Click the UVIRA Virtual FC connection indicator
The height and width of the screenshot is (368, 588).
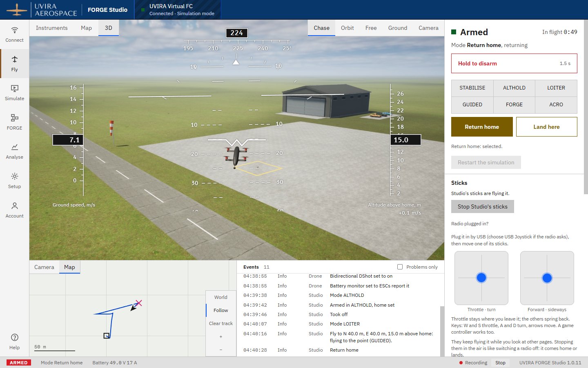pos(178,9)
